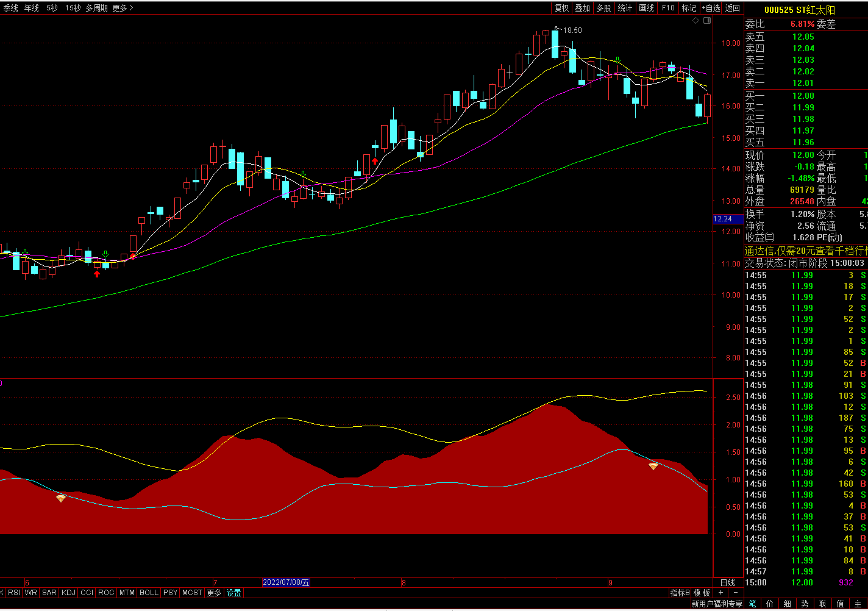The width and height of the screenshot is (868, 611).
Task: Click the 统计 statistics button
Action: pyautogui.click(x=625, y=8)
